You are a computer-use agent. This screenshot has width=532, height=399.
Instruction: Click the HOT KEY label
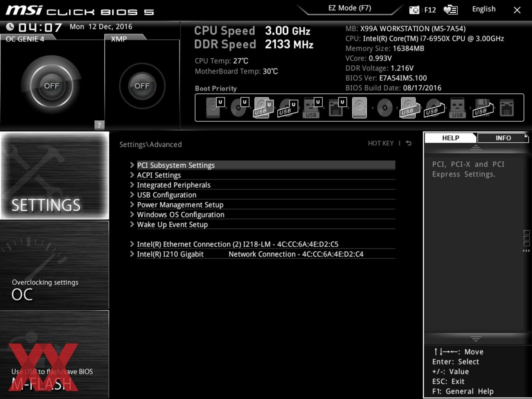381,143
